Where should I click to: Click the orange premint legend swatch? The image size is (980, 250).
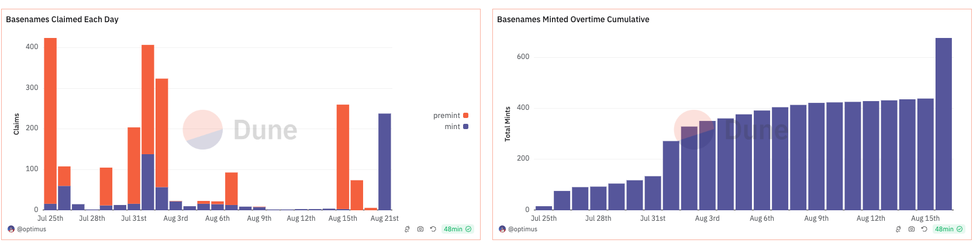[x=465, y=116]
